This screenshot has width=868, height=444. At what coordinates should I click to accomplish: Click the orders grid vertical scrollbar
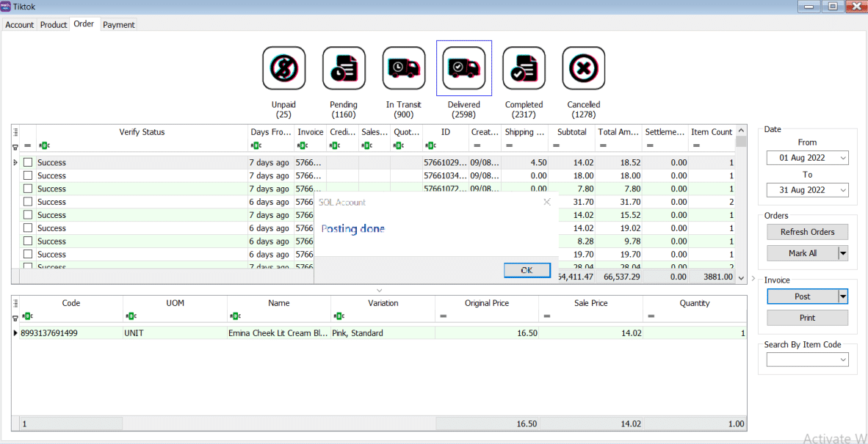[741, 205]
